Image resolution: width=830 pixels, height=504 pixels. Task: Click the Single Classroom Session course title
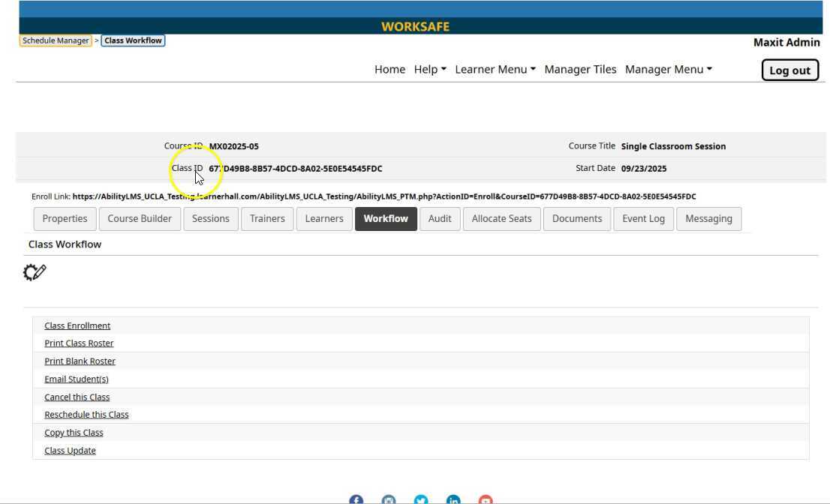point(673,146)
